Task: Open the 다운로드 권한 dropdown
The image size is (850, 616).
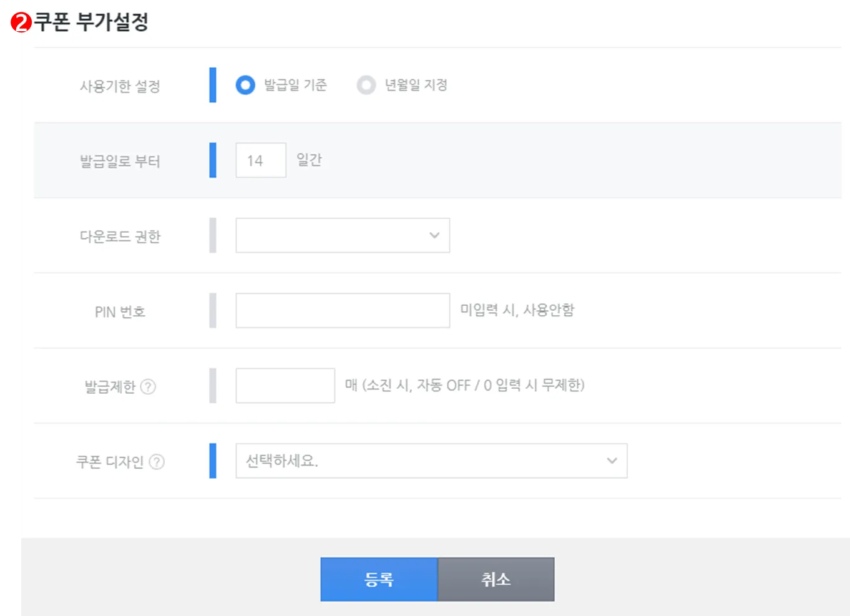Action: [x=342, y=235]
